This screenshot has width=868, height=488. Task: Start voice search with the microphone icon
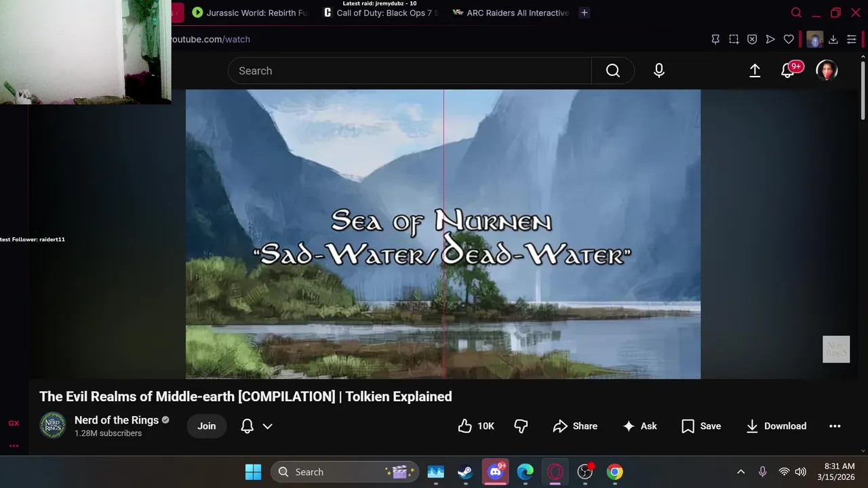coord(659,70)
